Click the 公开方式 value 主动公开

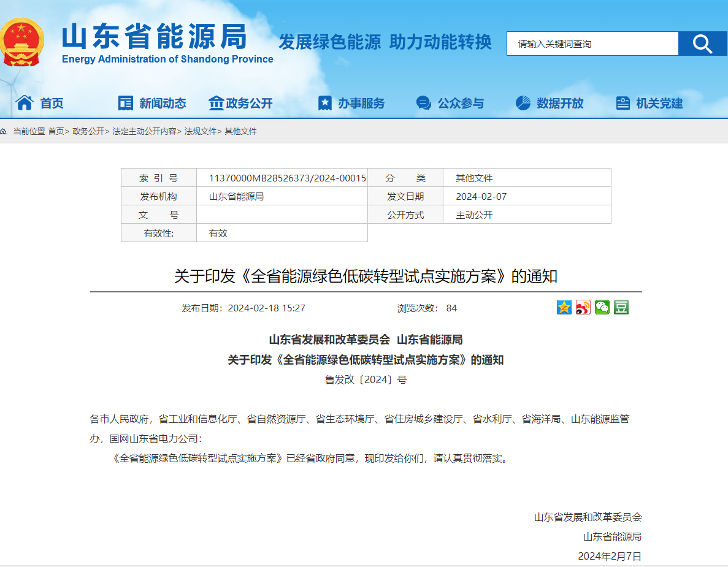474,215
